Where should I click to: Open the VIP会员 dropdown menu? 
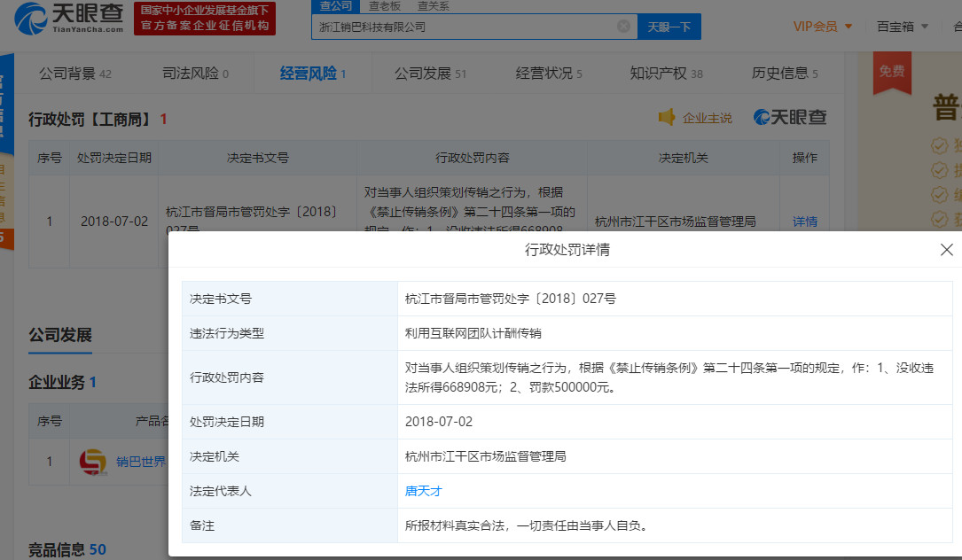pyautogui.click(x=822, y=27)
